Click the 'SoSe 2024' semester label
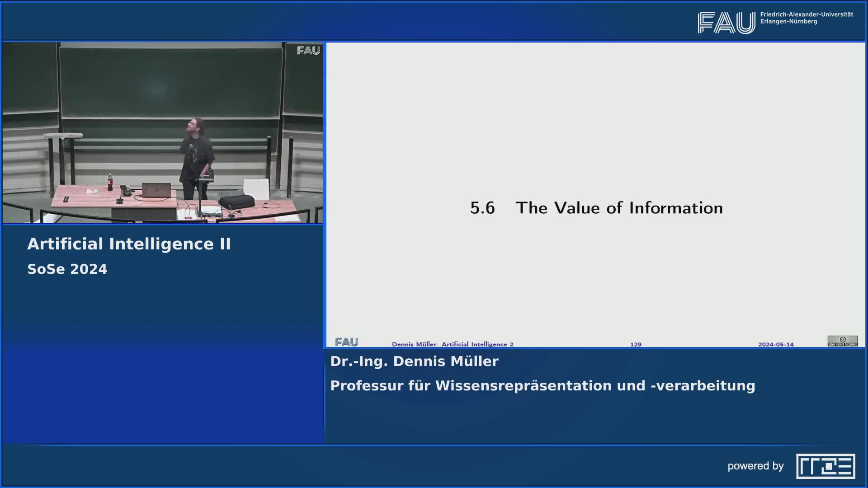 (x=67, y=269)
